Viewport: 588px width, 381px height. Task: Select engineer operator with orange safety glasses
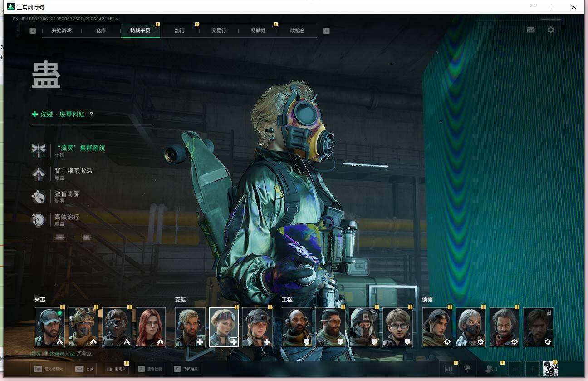pyautogui.click(x=330, y=327)
